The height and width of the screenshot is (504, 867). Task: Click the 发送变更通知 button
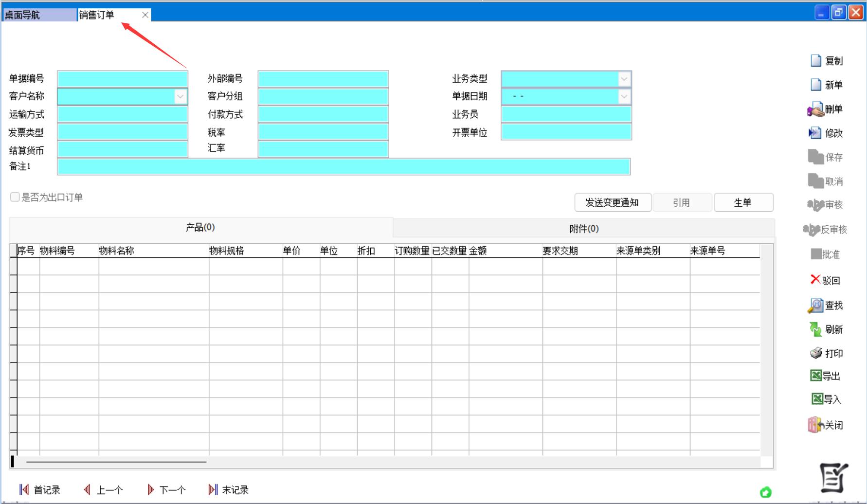pyautogui.click(x=612, y=202)
